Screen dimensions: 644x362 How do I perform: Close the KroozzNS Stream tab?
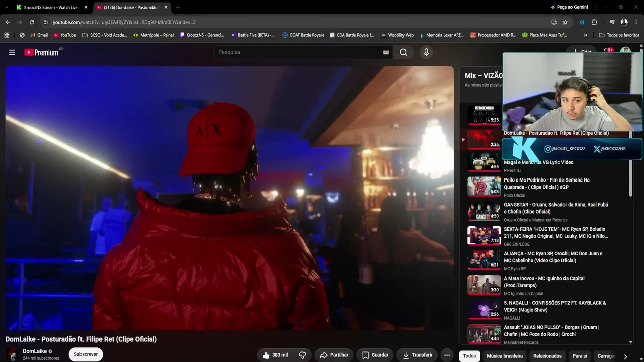(x=86, y=7)
